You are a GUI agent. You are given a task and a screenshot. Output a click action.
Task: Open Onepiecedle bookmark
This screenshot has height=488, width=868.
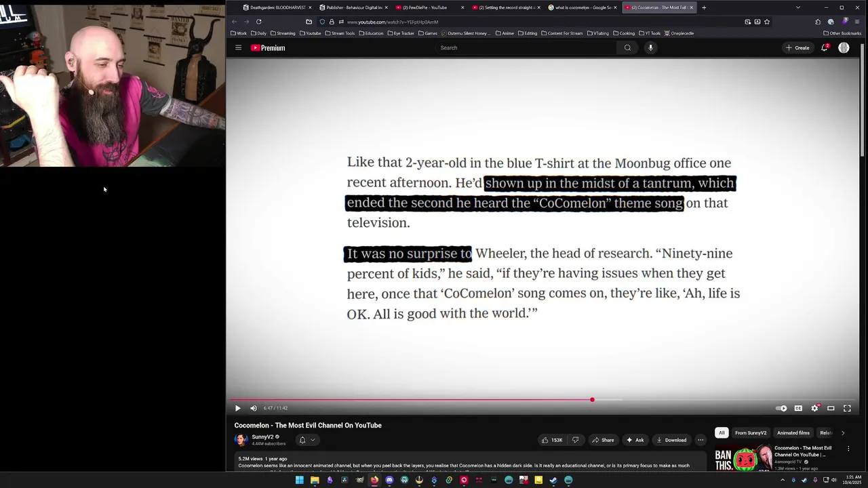click(x=679, y=33)
